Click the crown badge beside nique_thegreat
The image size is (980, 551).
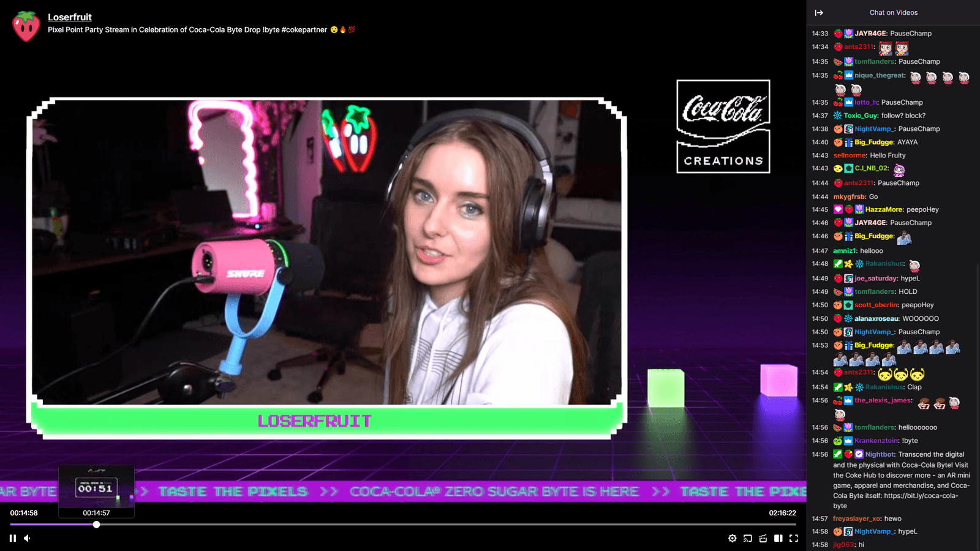tap(849, 75)
